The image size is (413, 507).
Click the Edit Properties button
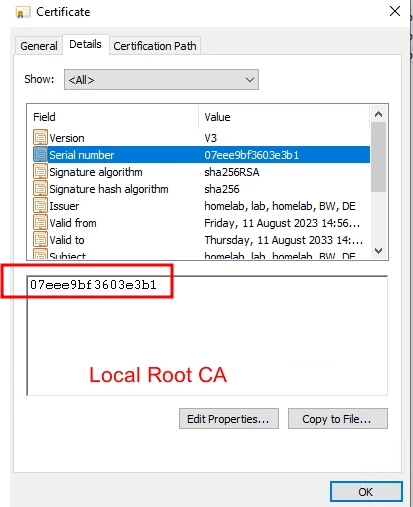229,419
